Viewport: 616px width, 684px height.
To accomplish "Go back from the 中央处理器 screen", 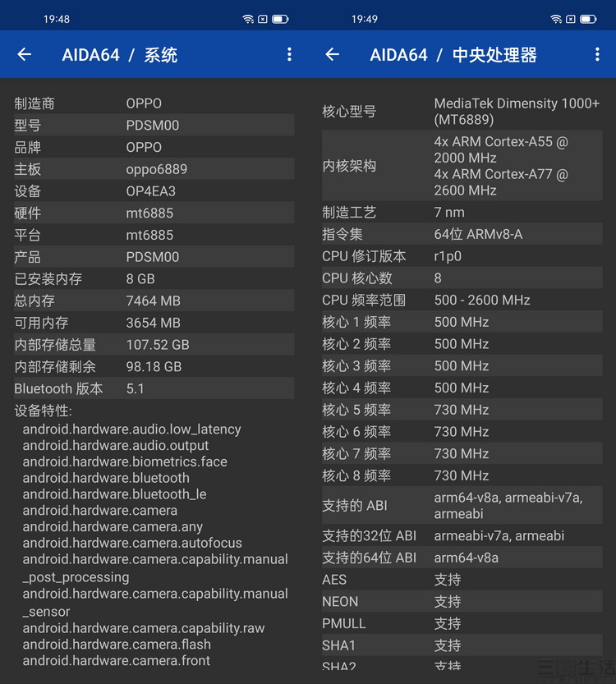I will tap(333, 54).
